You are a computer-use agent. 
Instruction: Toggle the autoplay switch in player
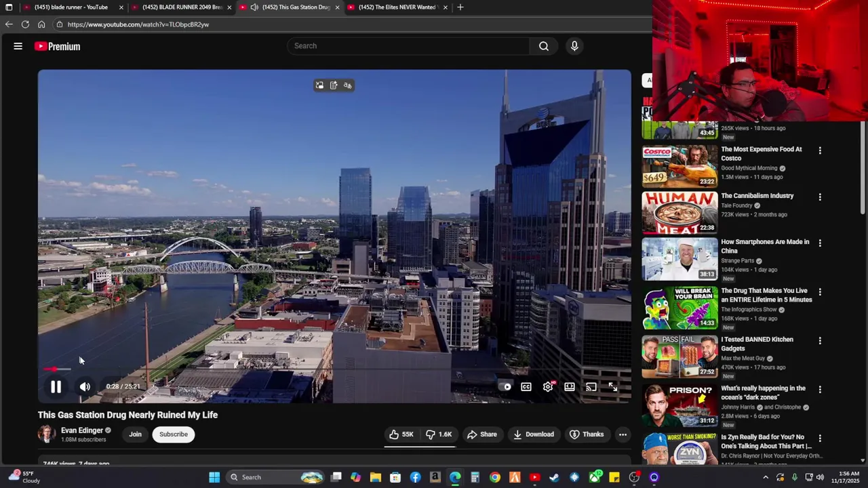[505, 387]
